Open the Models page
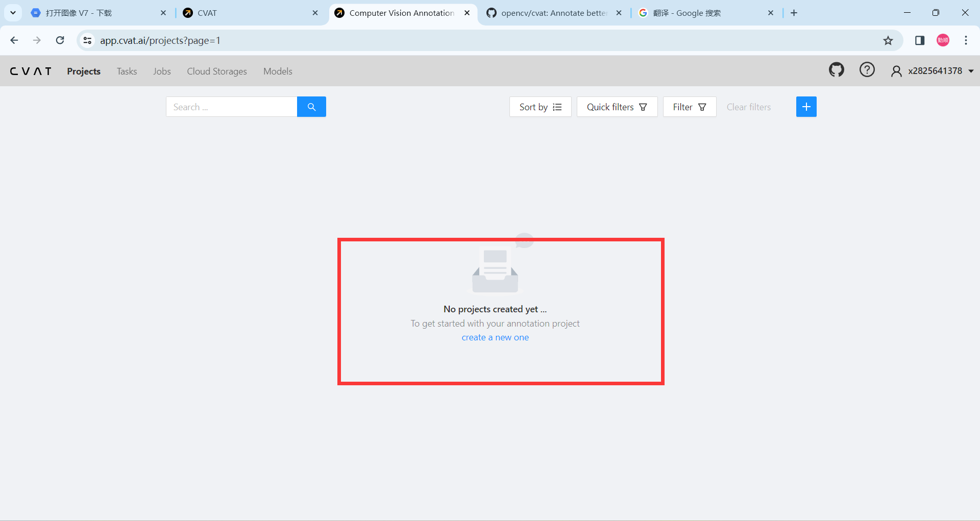Viewport: 980px width, 521px height. (278, 71)
